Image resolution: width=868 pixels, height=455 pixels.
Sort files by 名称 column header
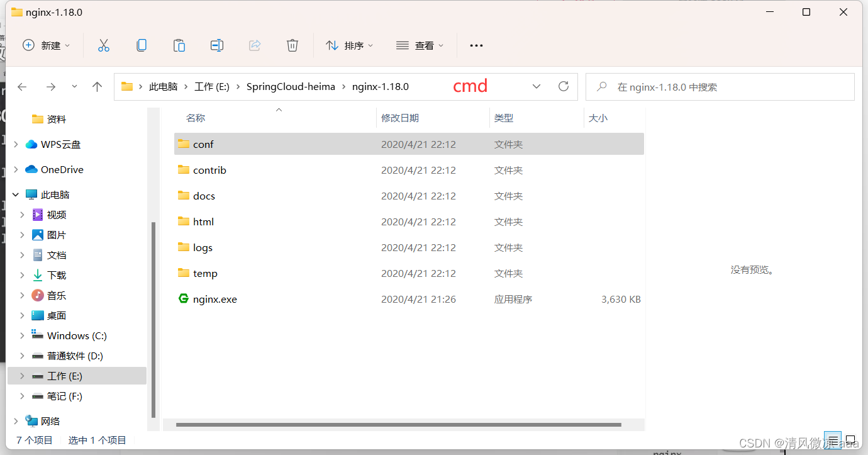(196, 118)
